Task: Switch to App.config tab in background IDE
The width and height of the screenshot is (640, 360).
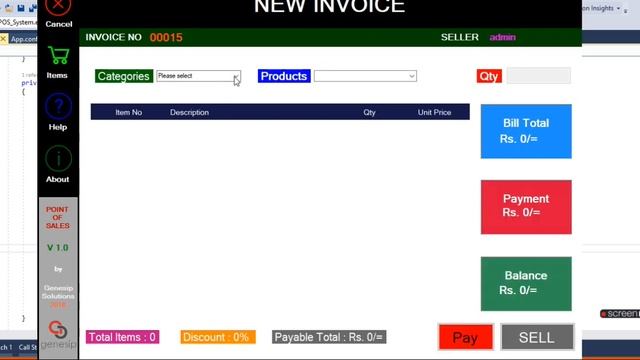Action: click(23, 39)
